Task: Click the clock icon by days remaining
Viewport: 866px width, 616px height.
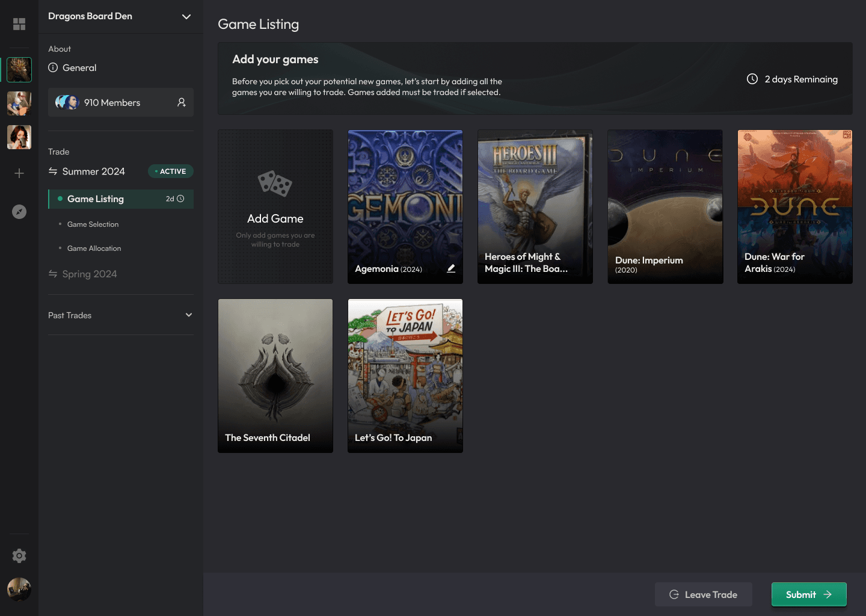Action: 752,79
